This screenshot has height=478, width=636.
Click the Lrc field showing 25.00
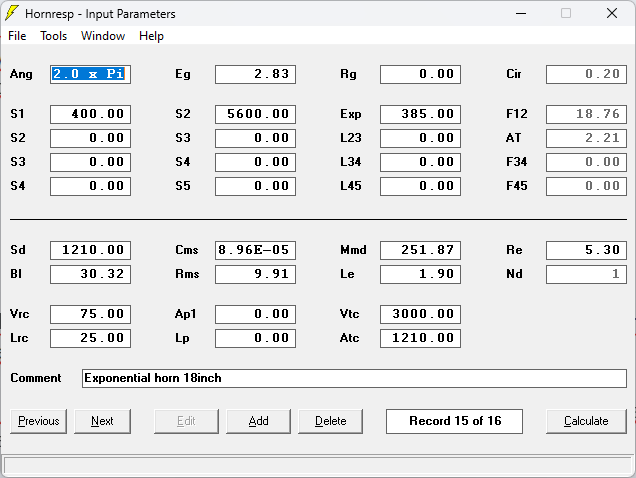(90, 338)
